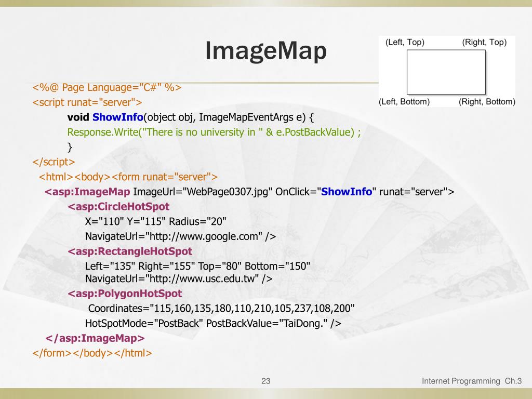
Task: Click the opening script runat="server" tag
Action: coord(87,102)
